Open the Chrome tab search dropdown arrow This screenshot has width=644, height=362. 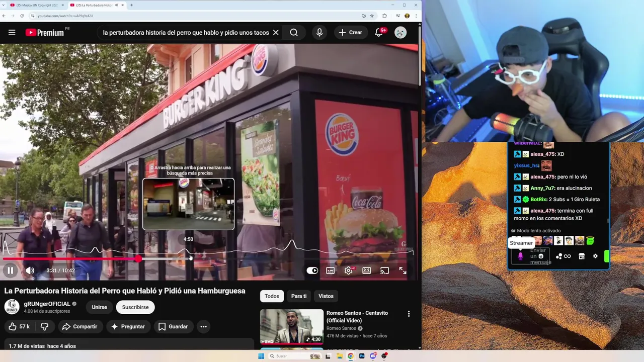click(4, 5)
